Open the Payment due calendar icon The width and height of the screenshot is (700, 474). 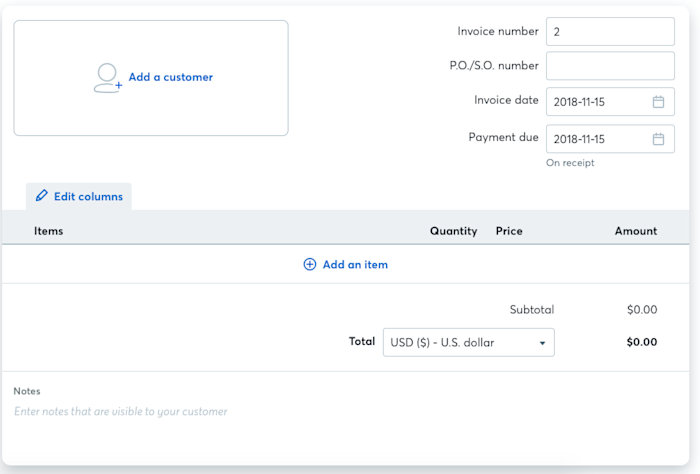click(658, 139)
